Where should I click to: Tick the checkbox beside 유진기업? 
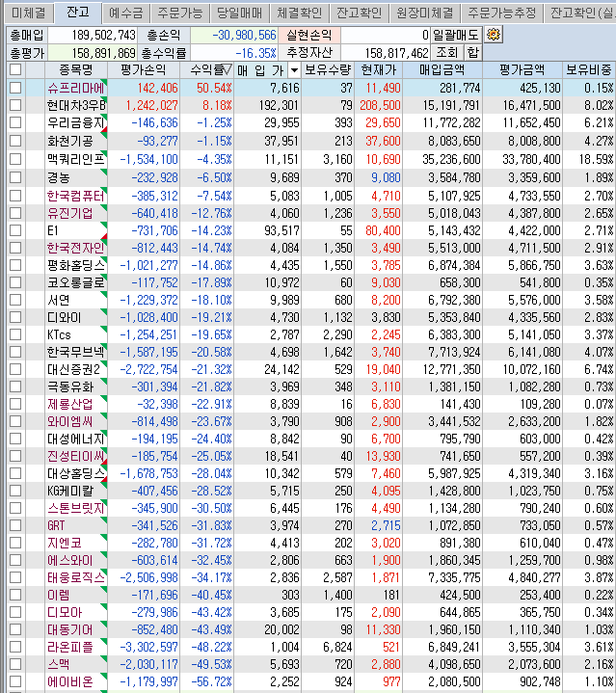tap(15, 213)
